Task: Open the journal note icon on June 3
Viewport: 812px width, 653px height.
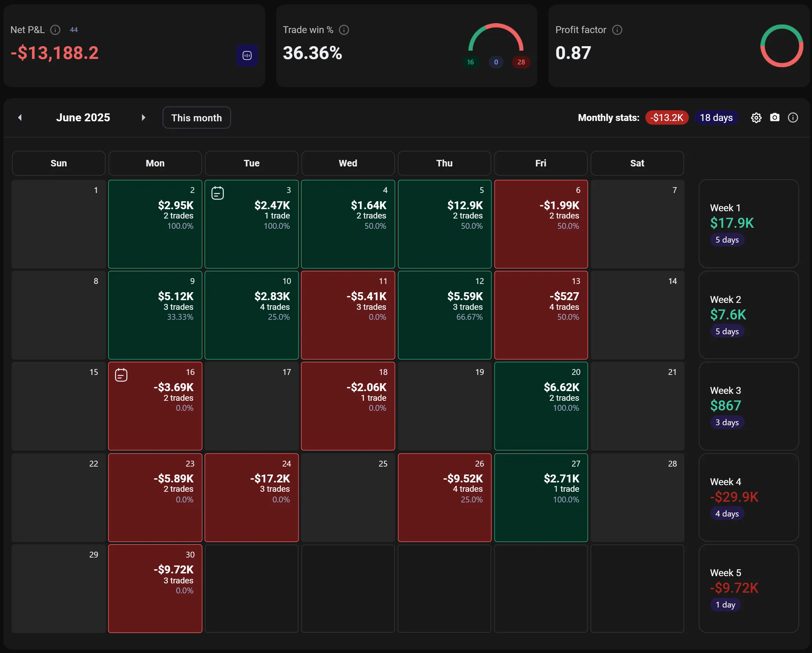Action: pos(218,193)
